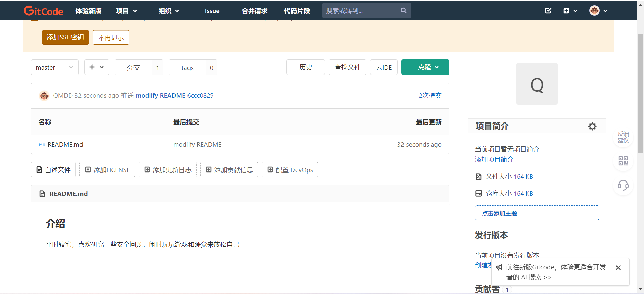Open 代码片段 in the navbar
644x294 pixels.
pyautogui.click(x=297, y=11)
